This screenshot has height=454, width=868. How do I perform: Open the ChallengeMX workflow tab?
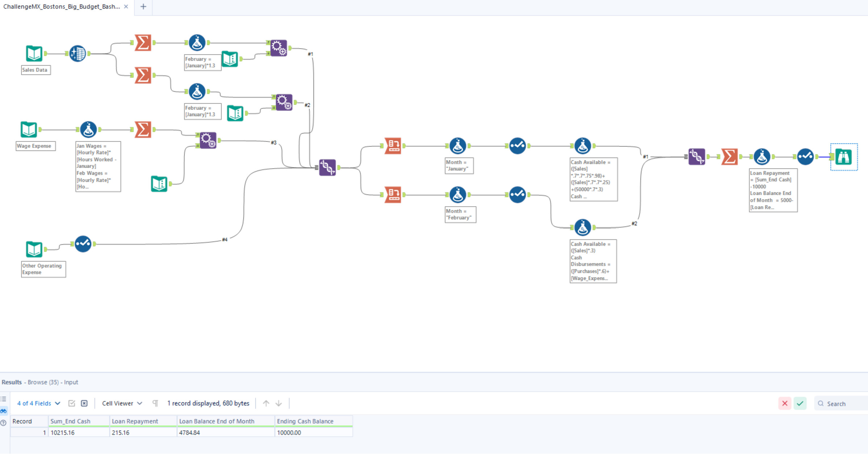pyautogui.click(x=62, y=7)
